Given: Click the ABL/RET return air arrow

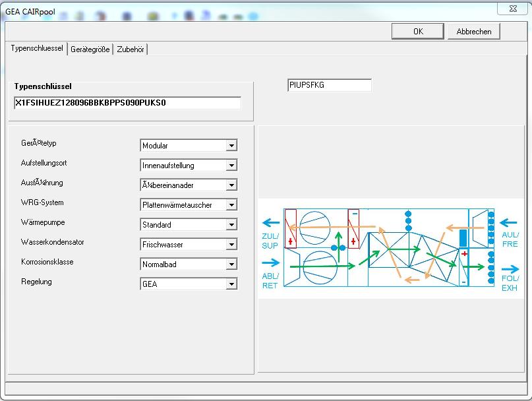Looking at the screenshot, I should (x=271, y=262).
